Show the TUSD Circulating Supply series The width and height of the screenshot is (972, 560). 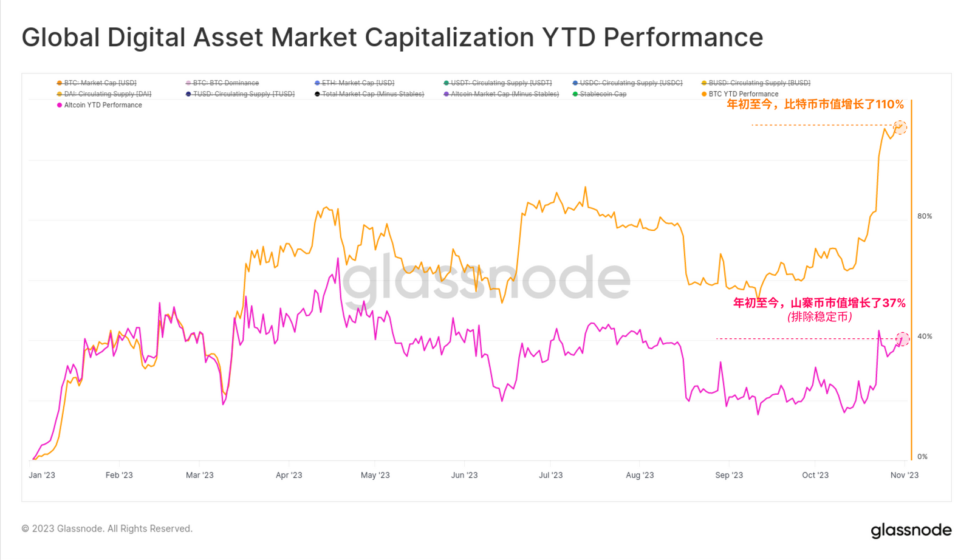[240, 94]
